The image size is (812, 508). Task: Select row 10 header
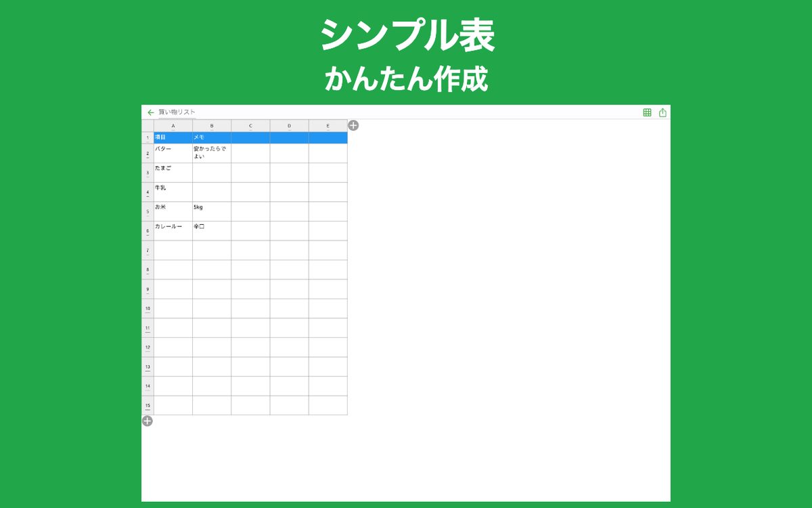148,309
